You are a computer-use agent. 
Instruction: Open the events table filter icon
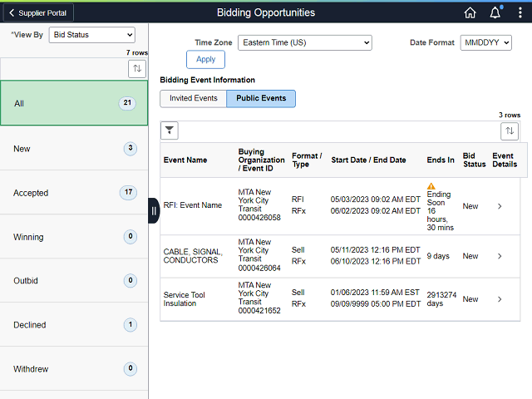(x=170, y=131)
